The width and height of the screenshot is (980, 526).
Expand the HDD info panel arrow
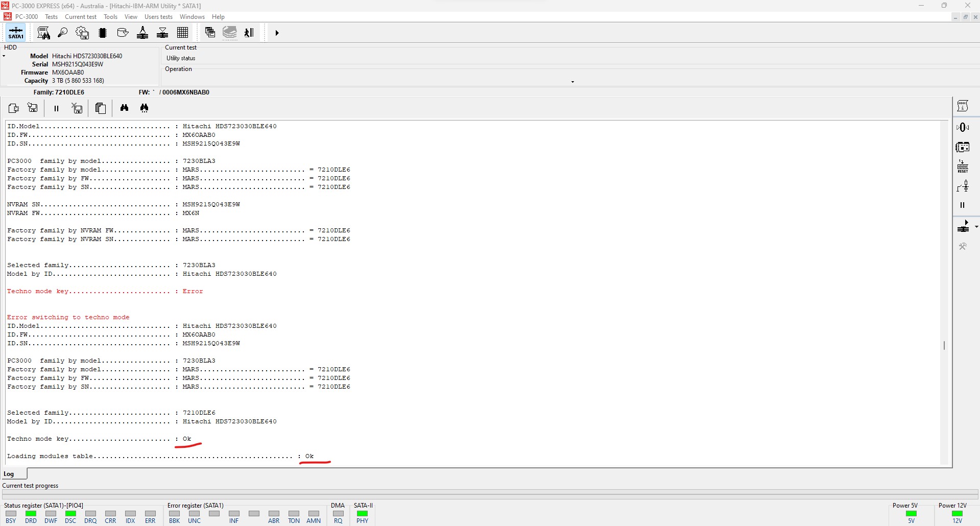click(5, 56)
